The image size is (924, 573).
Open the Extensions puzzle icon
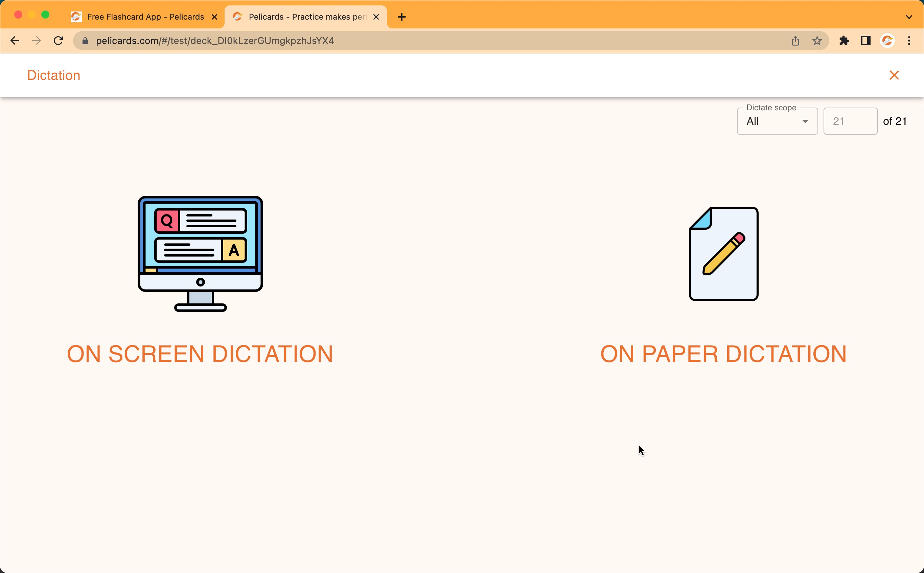[x=844, y=41]
